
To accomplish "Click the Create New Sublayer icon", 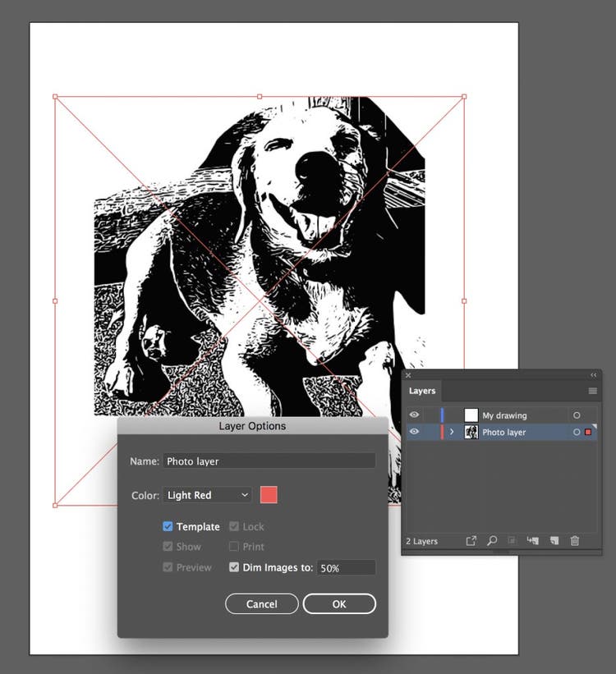I will [x=533, y=541].
